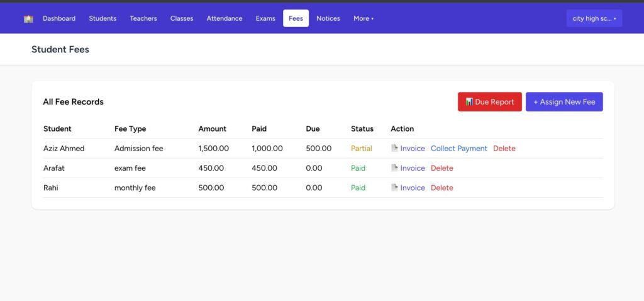The height and width of the screenshot is (301, 644).
Task: Click the Amount column header
Action: tap(213, 128)
